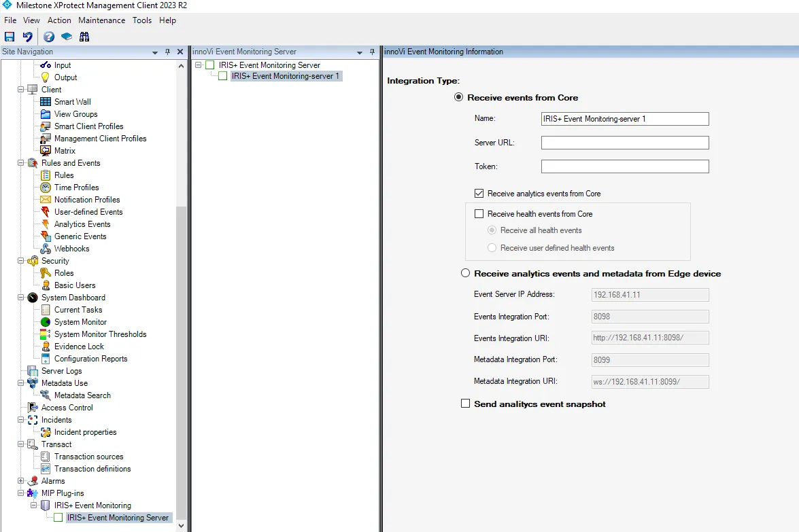Open the Help question-mark toolbar icon
799x532 pixels.
coord(49,37)
